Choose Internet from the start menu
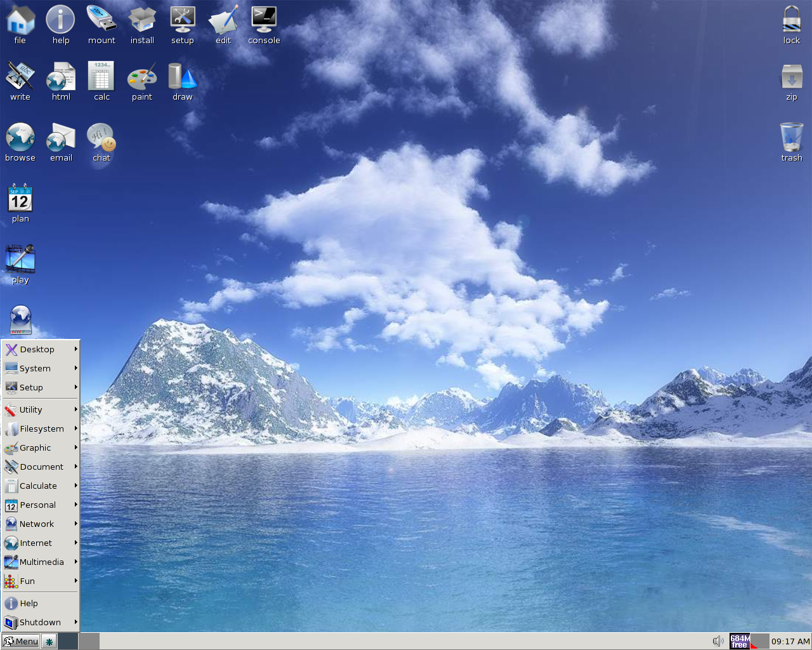The image size is (812, 650). 41,543
